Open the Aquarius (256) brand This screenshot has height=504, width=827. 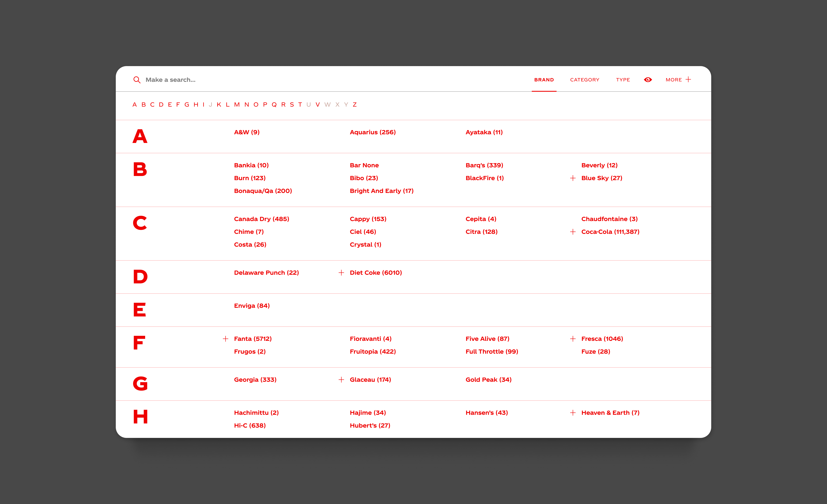(x=373, y=132)
